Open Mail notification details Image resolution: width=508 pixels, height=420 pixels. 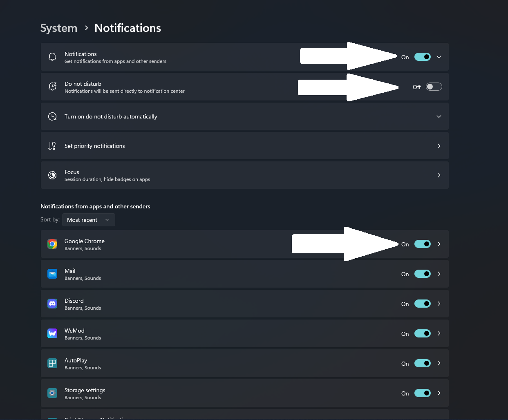pos(439,273)
